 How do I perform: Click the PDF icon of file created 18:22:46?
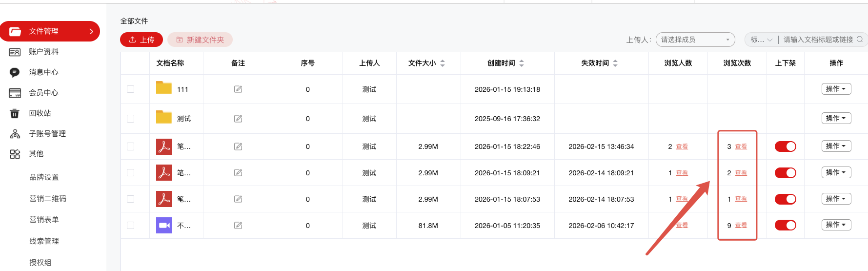click(164, 146)
